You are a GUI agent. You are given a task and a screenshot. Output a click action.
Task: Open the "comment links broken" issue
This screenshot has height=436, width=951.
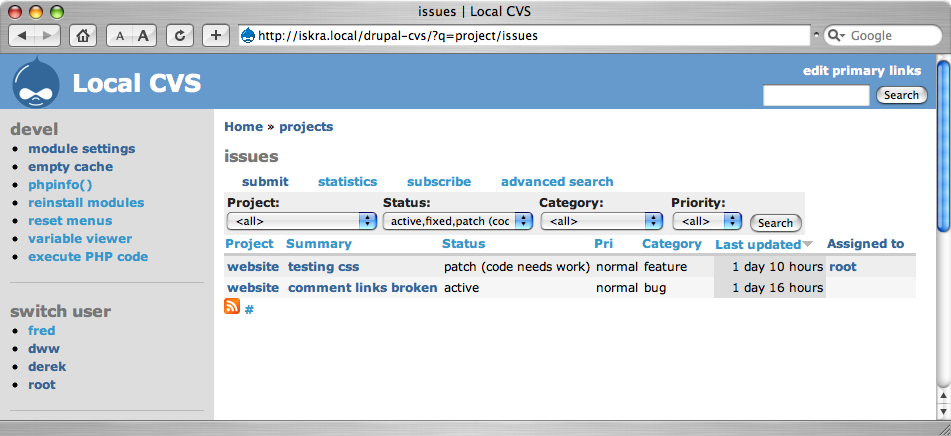point(362,288)
